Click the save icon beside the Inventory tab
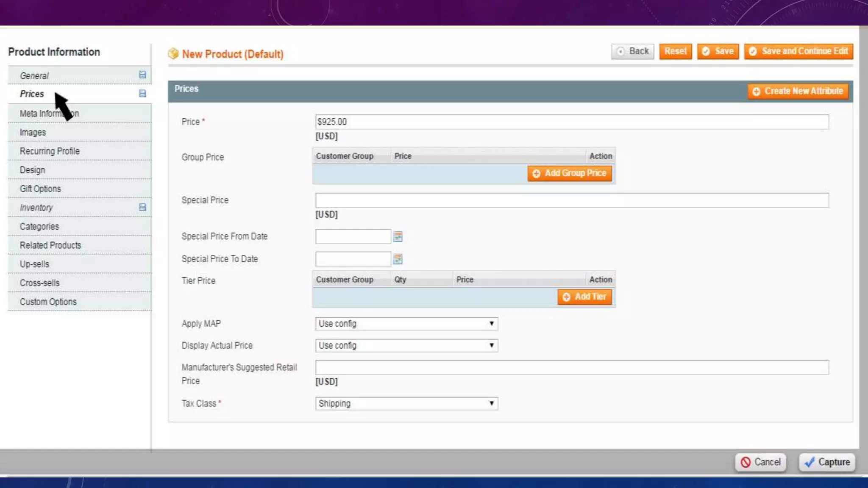 point(142,207)
